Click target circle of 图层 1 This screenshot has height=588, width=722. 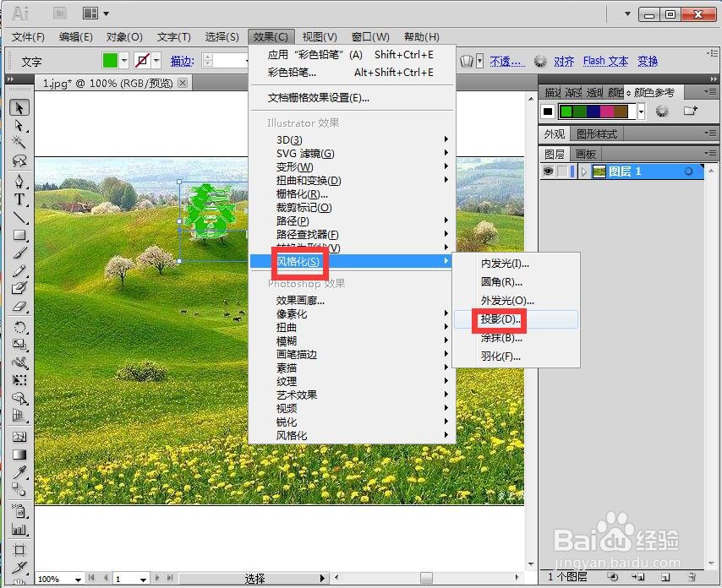pos(688,171)
